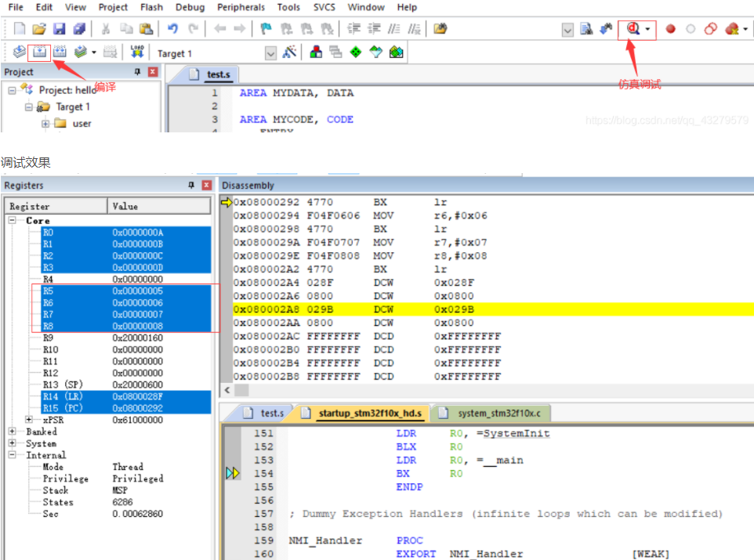
Task: Insert breakpoint using the red circle icon
Action: 670,30
